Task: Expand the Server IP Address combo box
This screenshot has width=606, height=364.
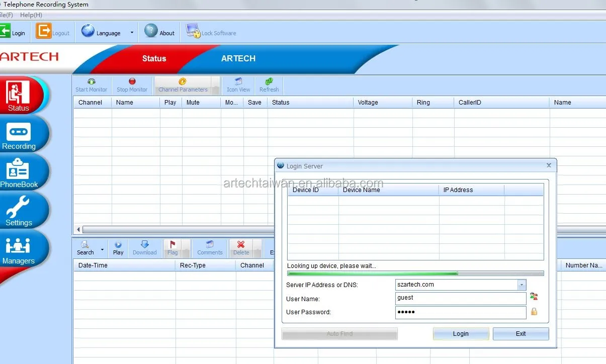Action: point(521,285)
